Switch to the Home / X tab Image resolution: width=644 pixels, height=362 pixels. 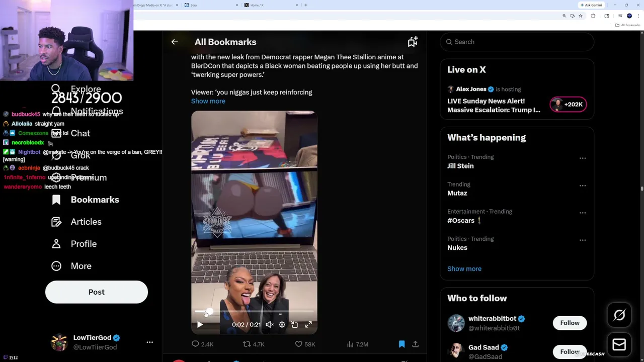[270, 5]
